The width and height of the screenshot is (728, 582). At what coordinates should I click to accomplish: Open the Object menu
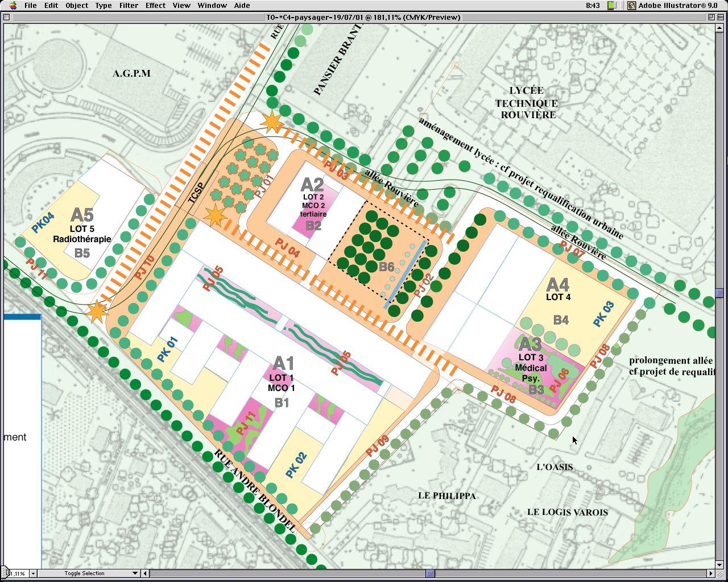(77, 5)
